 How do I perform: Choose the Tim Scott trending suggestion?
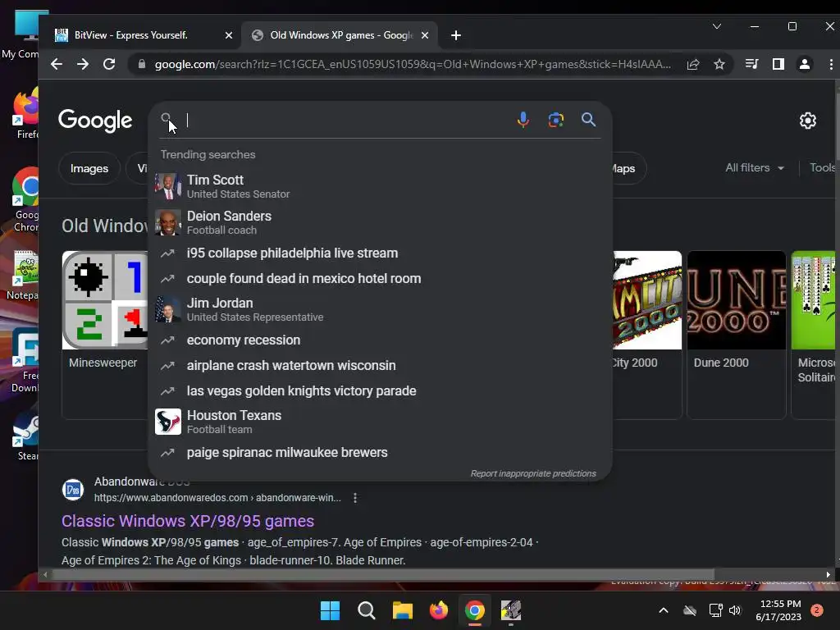(379, 186)
